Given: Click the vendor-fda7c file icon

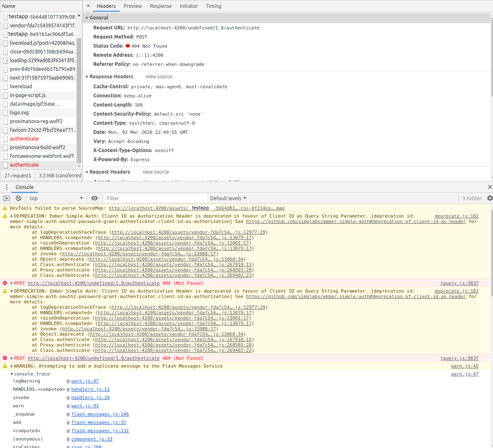Looking at the screenshot, I should click(5, 25).
